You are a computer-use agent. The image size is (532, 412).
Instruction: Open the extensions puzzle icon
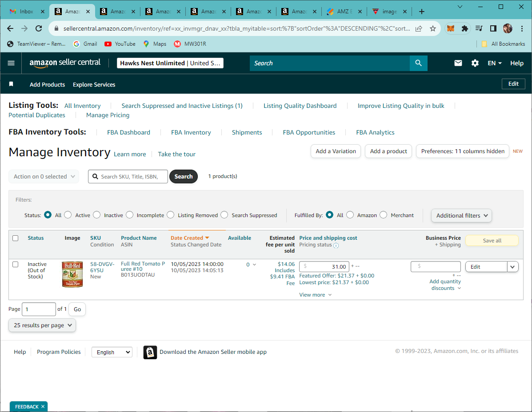465,28
